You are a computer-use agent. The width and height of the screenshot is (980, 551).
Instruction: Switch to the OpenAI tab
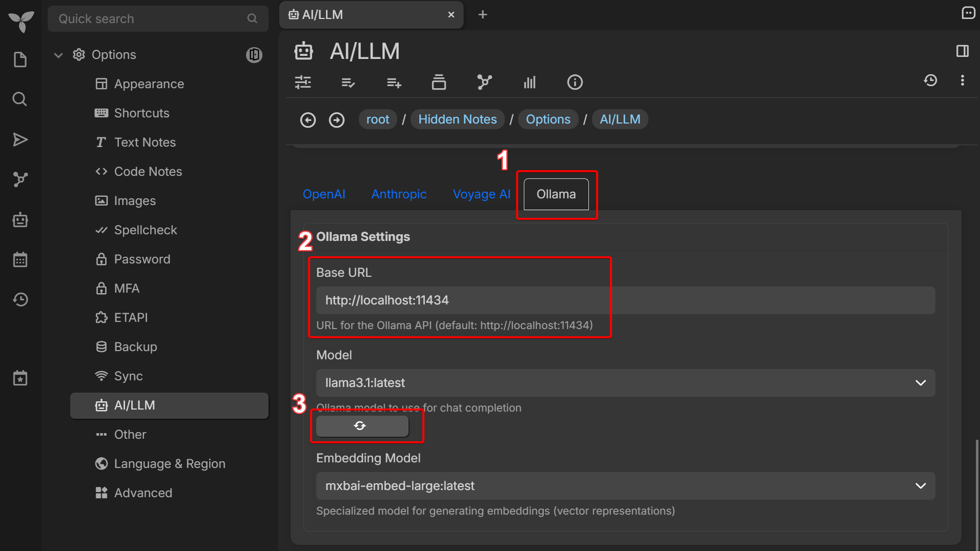tap(323, 194)
